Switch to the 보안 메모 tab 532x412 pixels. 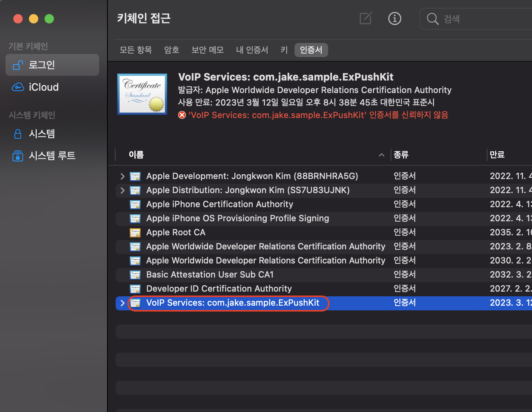[x=207, y=50]
